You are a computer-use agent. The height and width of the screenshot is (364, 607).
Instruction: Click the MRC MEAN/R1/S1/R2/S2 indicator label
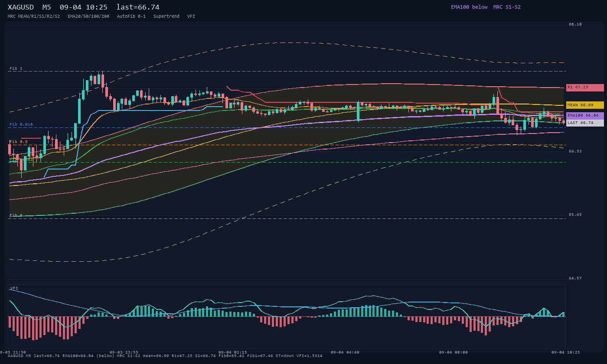click(34, 16)
